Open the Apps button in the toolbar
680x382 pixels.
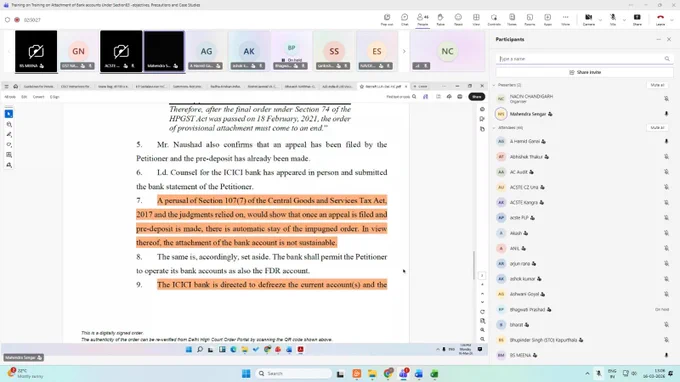click(x=548, y=19)
